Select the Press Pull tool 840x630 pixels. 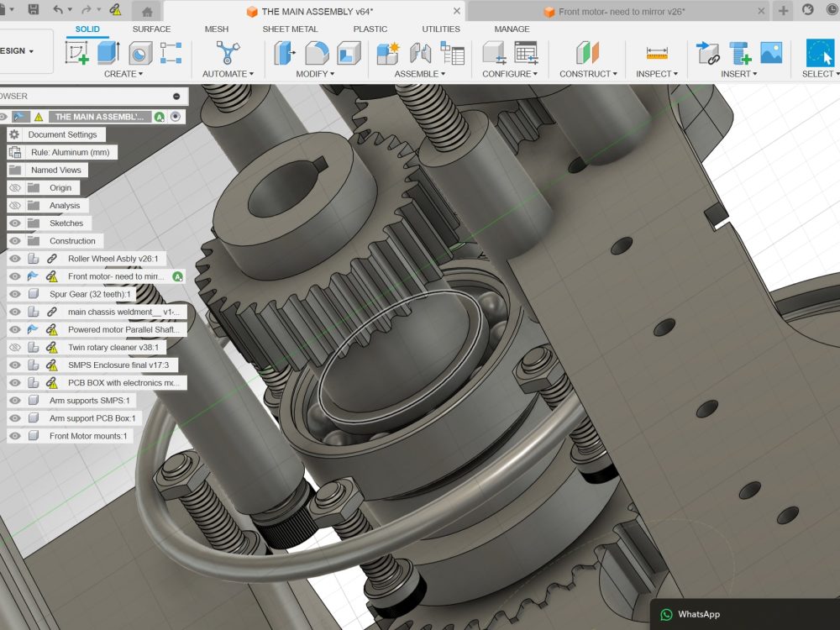(x=285, y=53)
